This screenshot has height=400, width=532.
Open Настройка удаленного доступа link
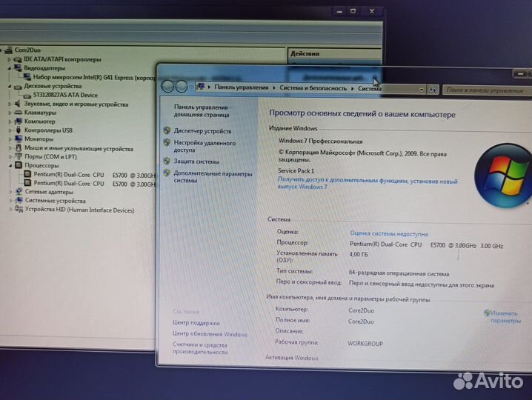pos(205,146)
